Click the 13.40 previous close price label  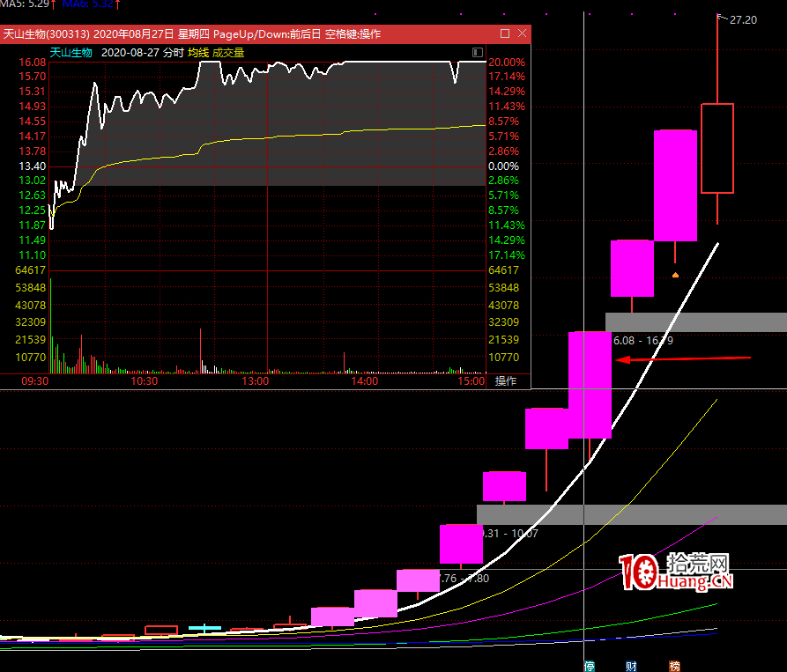(32, 166)
